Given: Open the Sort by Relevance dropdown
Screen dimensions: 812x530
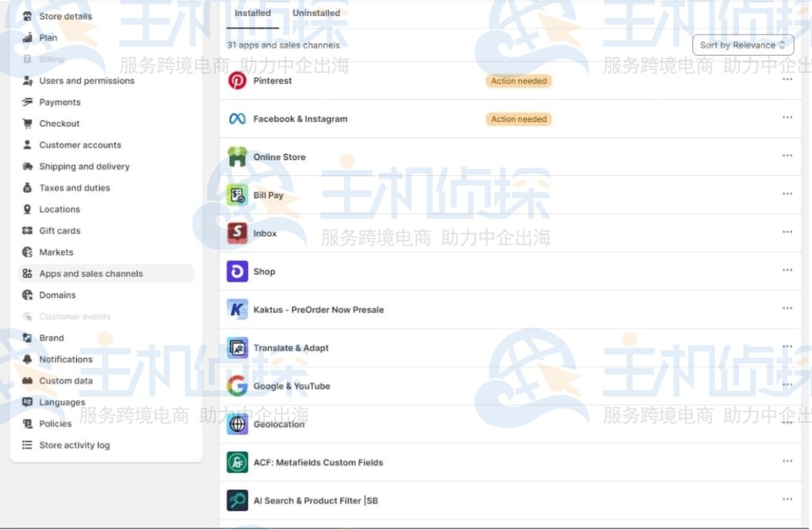Looking at the screenshot, I should click(x=742, y=45).
